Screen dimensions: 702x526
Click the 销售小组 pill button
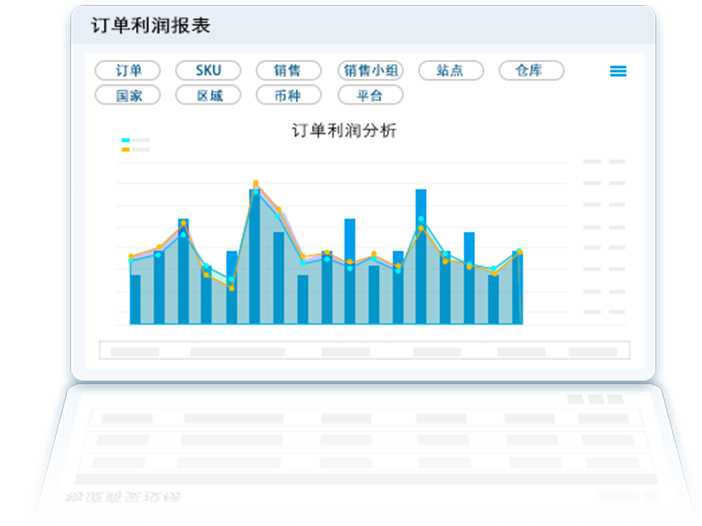(370, 71)
